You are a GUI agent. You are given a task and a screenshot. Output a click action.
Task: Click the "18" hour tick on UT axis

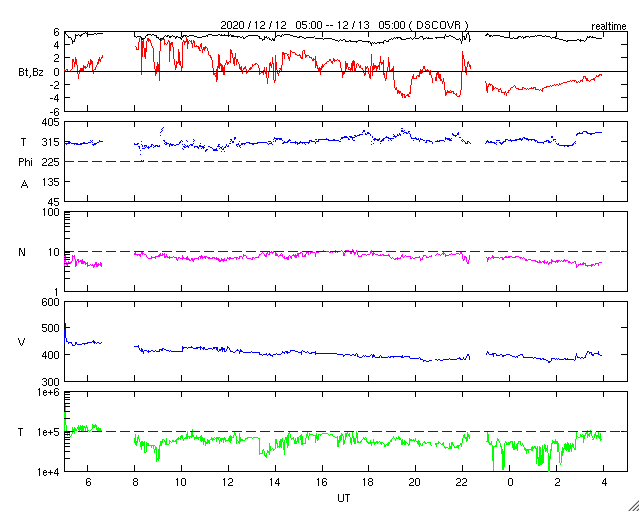(x=369, y=483)
